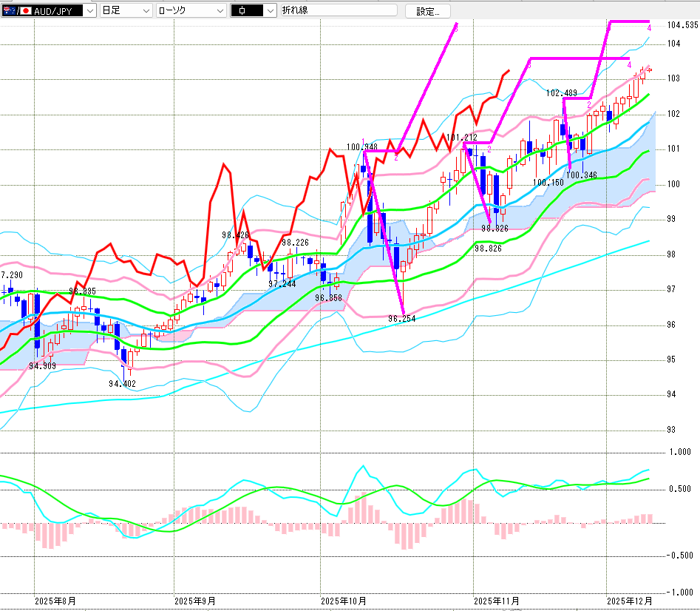Open the ローソク chart type dropdown

point(220,11)
